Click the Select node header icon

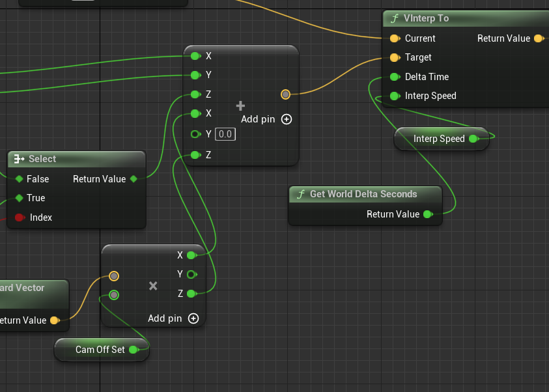[19, 159]
